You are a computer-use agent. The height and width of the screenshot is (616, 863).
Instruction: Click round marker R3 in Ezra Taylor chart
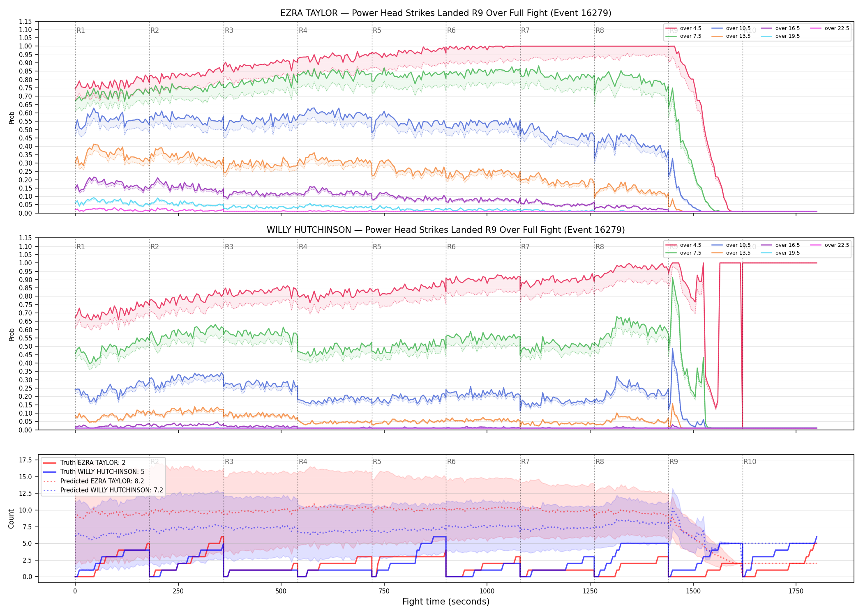point(229,30)
